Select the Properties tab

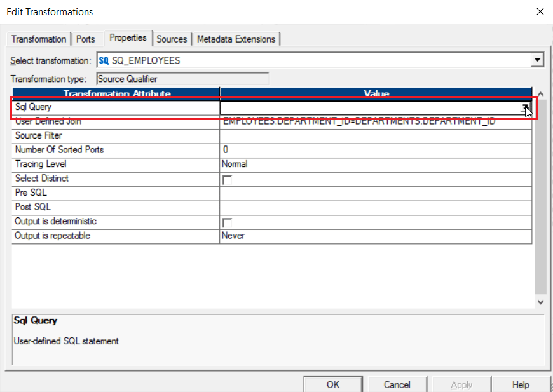click(x=128, y=37)
